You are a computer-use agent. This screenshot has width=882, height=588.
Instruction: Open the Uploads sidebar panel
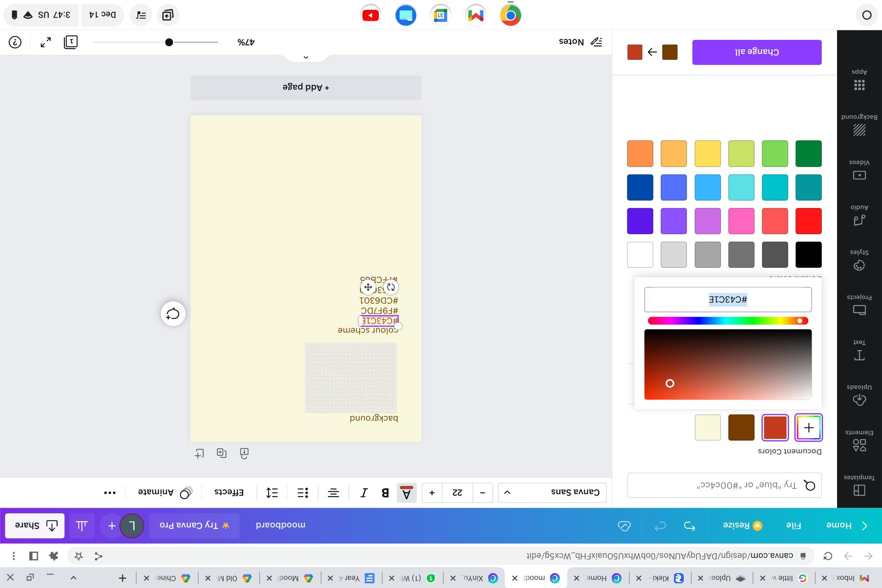pos(859,396)
